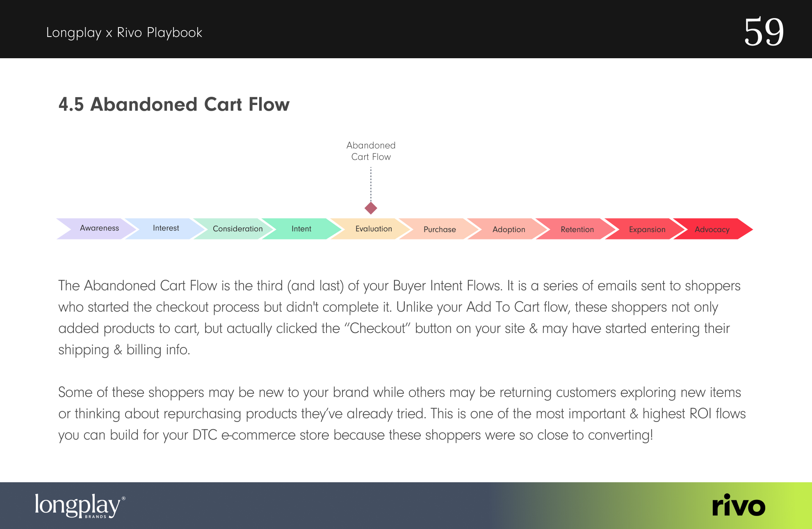Select the Advocacy stage arrow
Image resolution: width=812 pixels, height=529 pixels.
pyautogui.click(x=713, y=229)
